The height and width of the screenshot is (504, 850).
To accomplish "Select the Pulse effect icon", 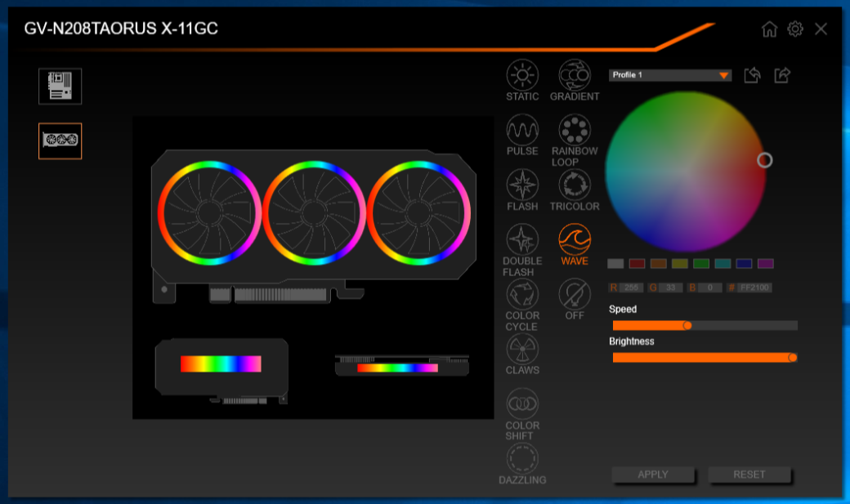I will click(522, 130).
